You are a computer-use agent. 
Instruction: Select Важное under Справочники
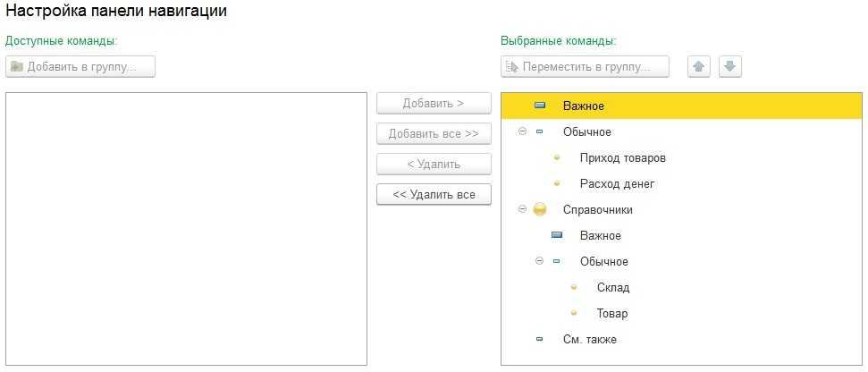(x=600, y=236)
